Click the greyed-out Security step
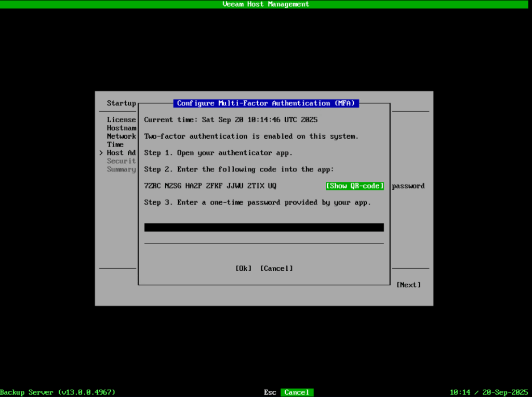This screenshot has height=397, width=532. coord(121,161)
